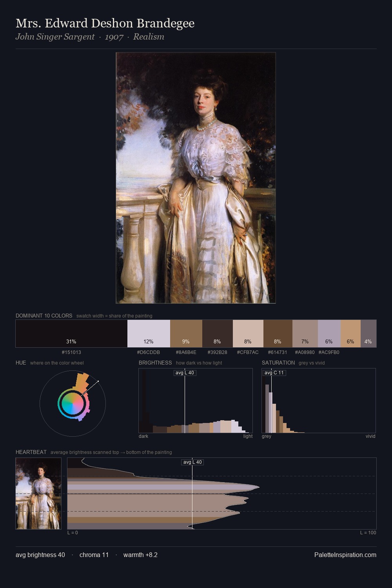
Task: Click the small painting thumbnail beside Heartbeat chart
Action: [38, 494]
